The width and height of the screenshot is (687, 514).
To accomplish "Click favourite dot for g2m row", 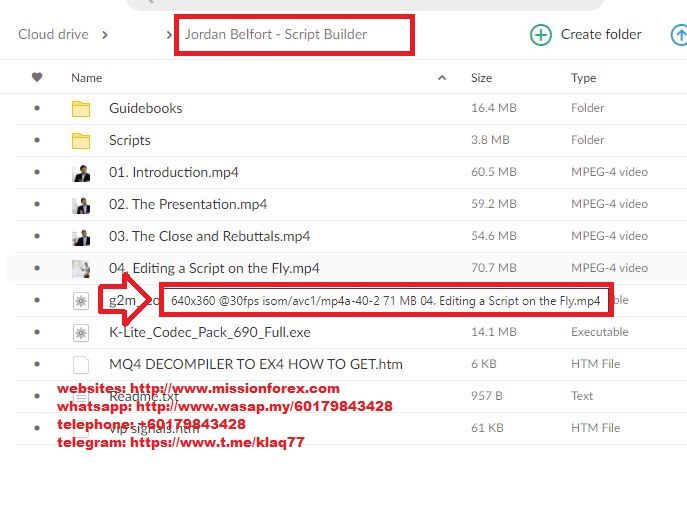I will 37,300.
